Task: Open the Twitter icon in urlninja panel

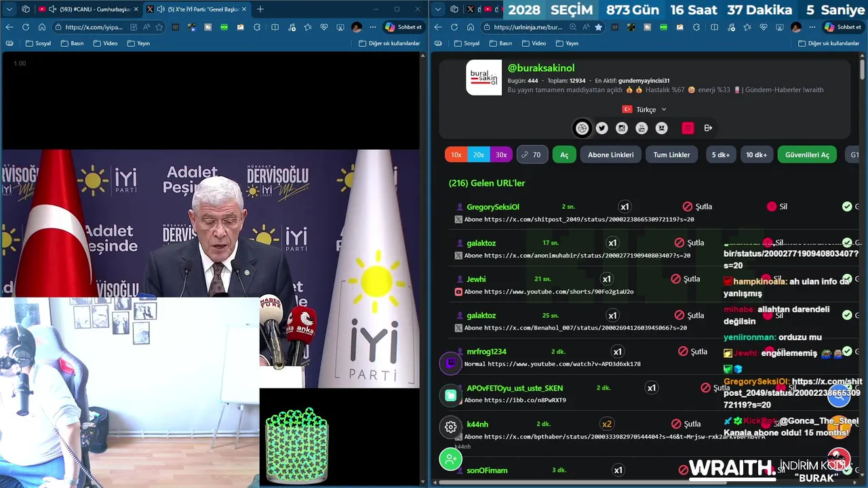Action: point(601,128)
